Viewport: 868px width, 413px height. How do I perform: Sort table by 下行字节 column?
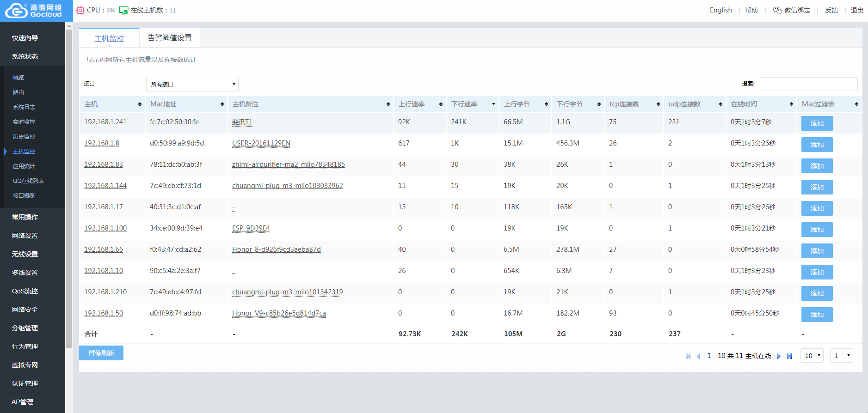pyautogui.click(x=579, y=104)
